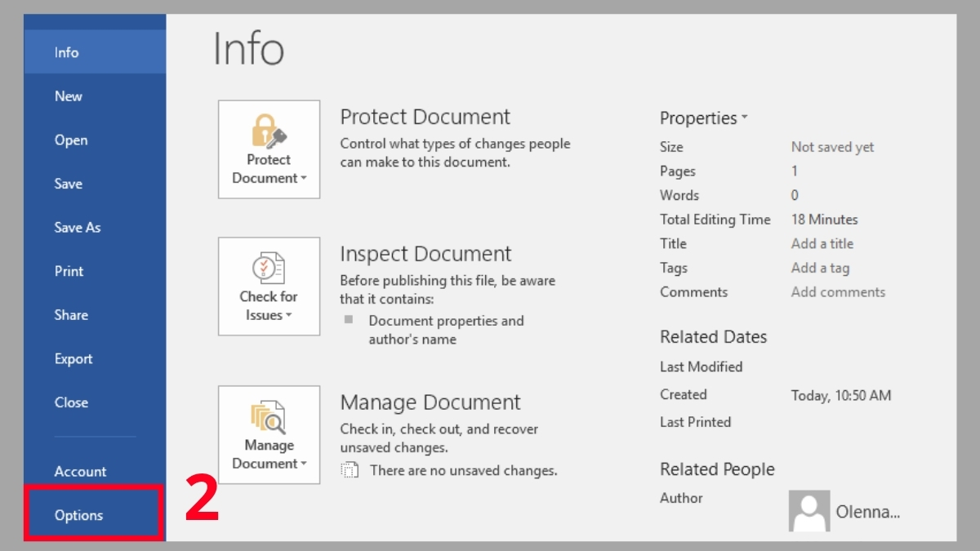Open the Print page
This screenshot has height=551, width=980.
click(x=69, y=272)
